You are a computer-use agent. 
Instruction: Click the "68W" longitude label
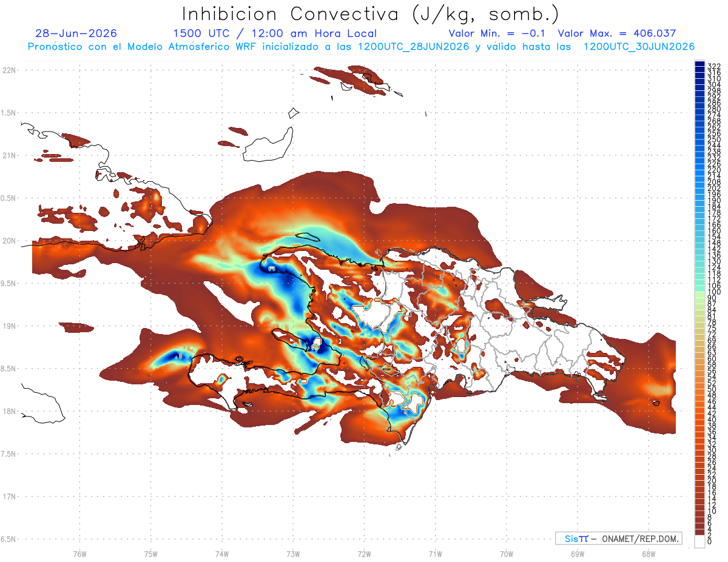(x=649, y=553)
